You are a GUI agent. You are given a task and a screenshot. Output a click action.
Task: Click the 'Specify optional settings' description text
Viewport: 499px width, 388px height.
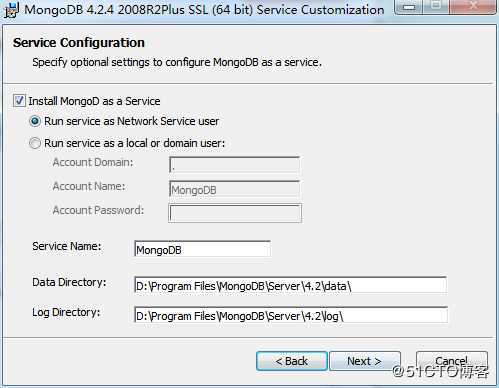(177, 62)
